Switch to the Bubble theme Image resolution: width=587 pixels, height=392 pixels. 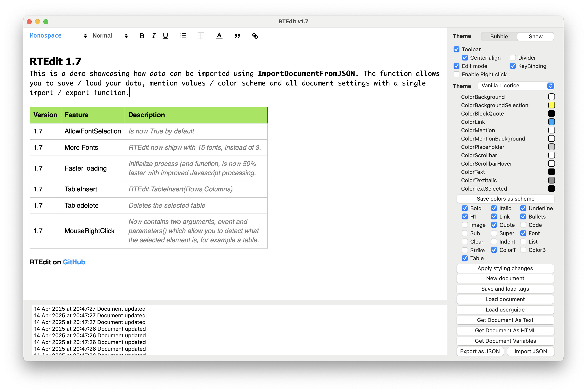point(499,36)
